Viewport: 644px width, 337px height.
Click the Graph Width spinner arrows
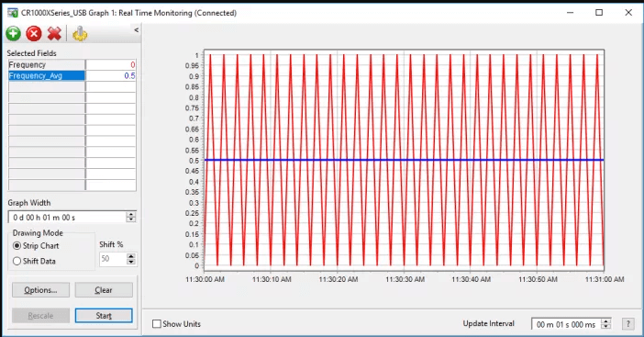coord(130,217)
